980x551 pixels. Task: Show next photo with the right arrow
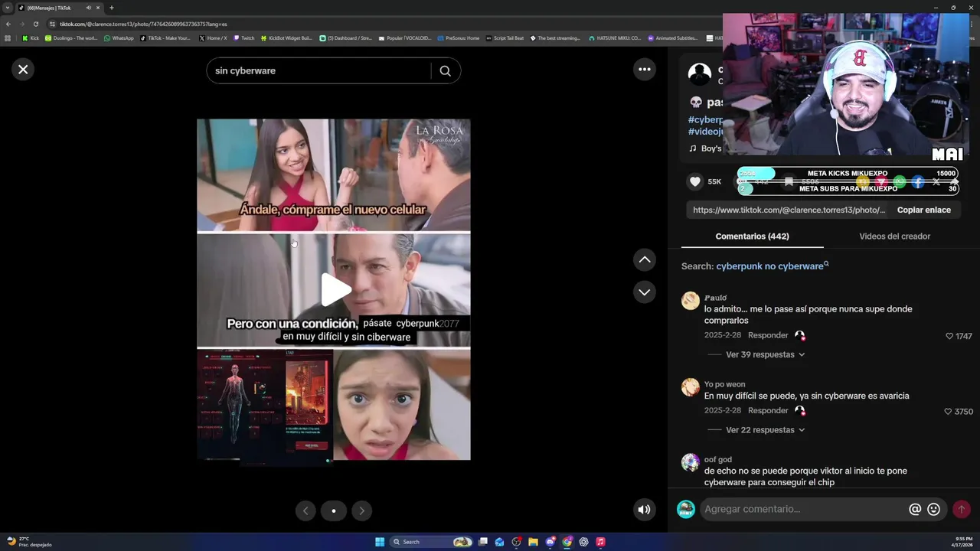(361, 510)
